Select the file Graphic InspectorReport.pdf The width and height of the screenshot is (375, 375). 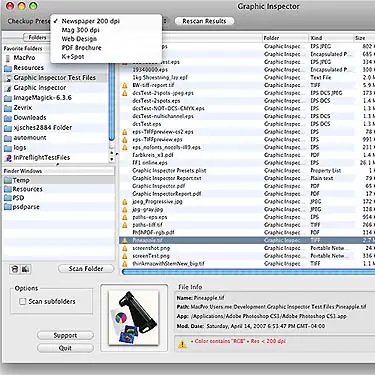(167, 194)
